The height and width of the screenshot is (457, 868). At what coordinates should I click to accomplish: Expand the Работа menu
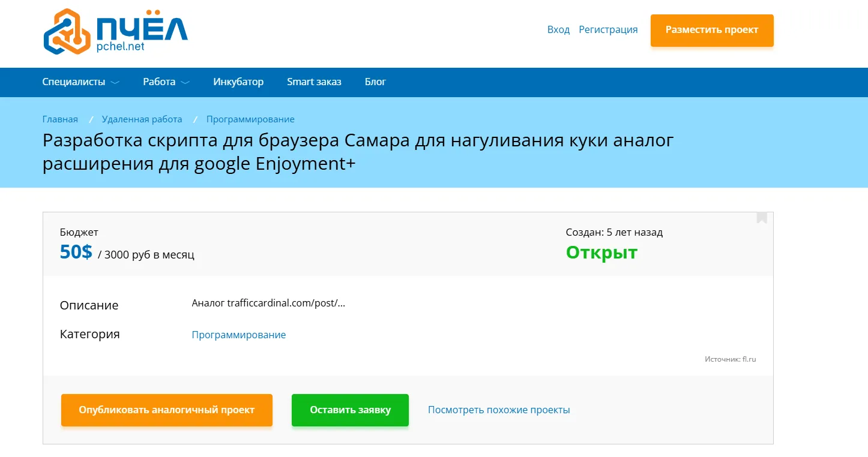(166, 82)
